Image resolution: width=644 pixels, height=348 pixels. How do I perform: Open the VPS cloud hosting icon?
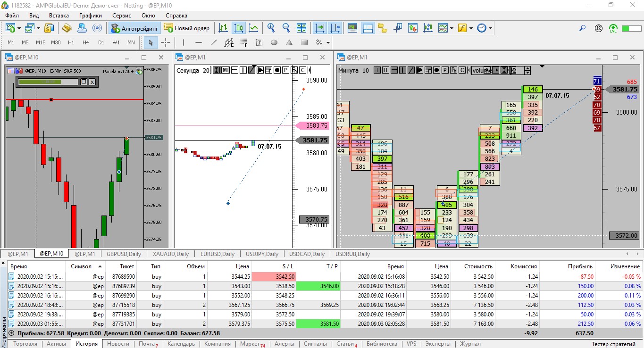[x=82, y=28]
